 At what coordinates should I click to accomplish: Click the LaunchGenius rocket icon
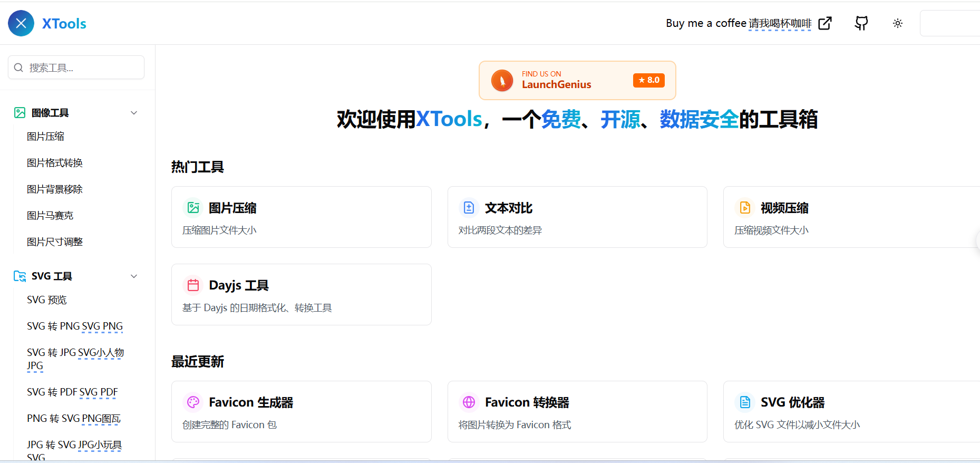(502, 81)
